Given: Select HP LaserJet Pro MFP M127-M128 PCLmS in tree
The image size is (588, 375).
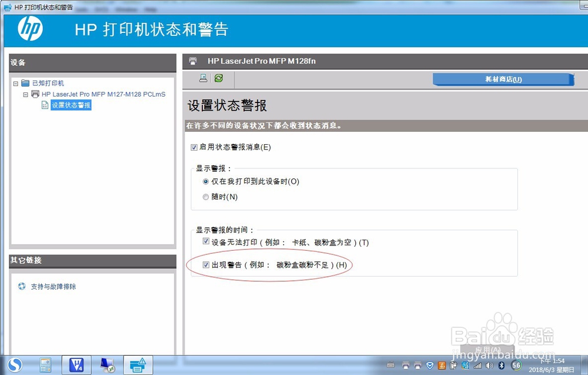Looking at the screenshot, I should click(103, 94).
